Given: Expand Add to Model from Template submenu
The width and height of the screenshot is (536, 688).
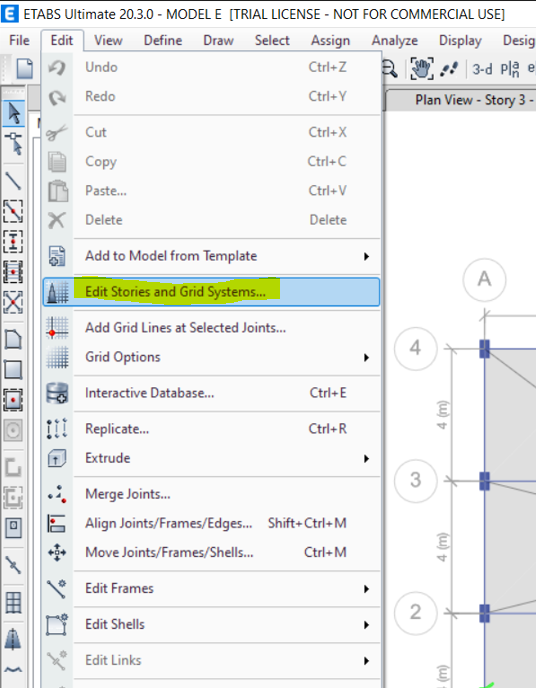Looking at the screenshot, I should (211, 256).
